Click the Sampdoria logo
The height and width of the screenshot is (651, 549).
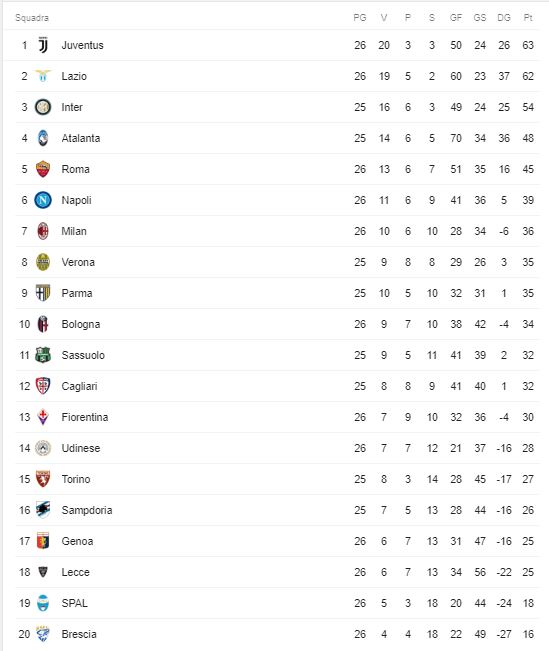43,510
